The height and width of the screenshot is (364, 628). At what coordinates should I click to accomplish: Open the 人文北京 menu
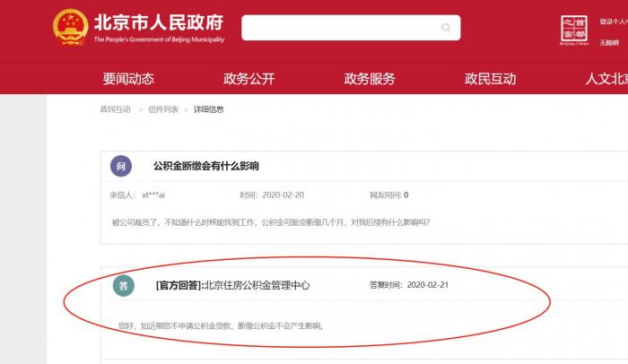pyautogui.click(x=606, y=79)
